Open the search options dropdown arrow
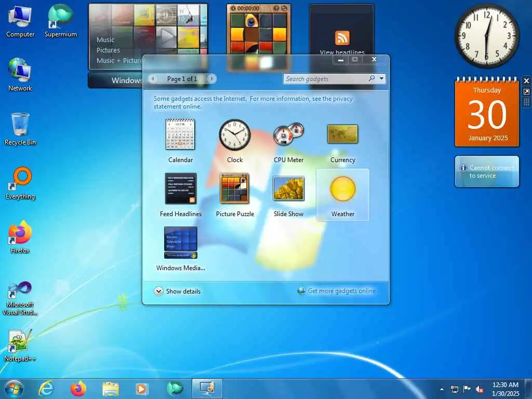This screenshot has width=532, height=399. click(381, 79)
